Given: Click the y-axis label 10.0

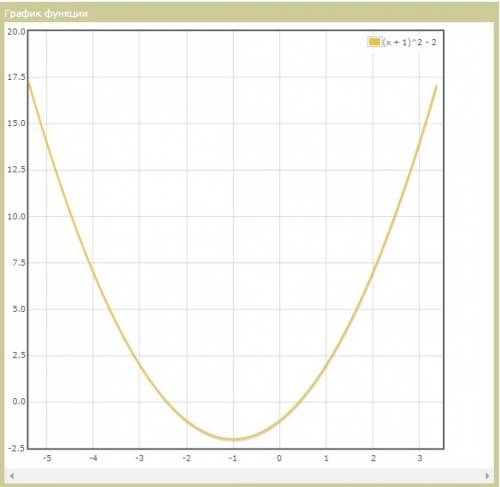Looking at the screenshot, I should point(16,217).
